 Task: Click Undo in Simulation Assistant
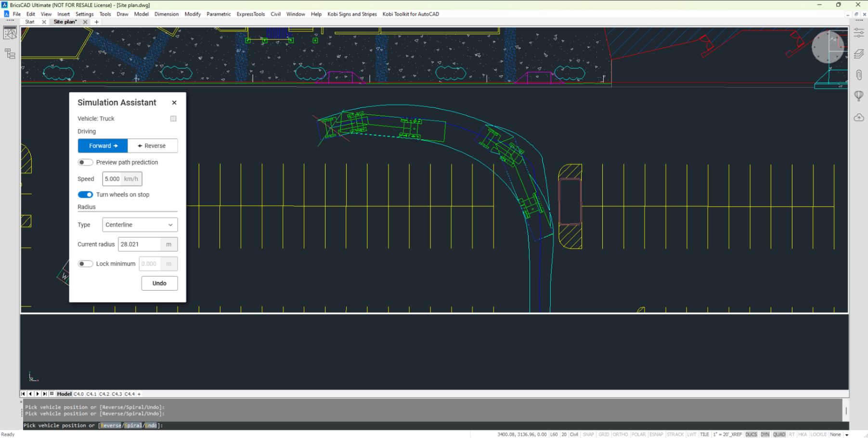pyautogui.click(x=159, y=283)
